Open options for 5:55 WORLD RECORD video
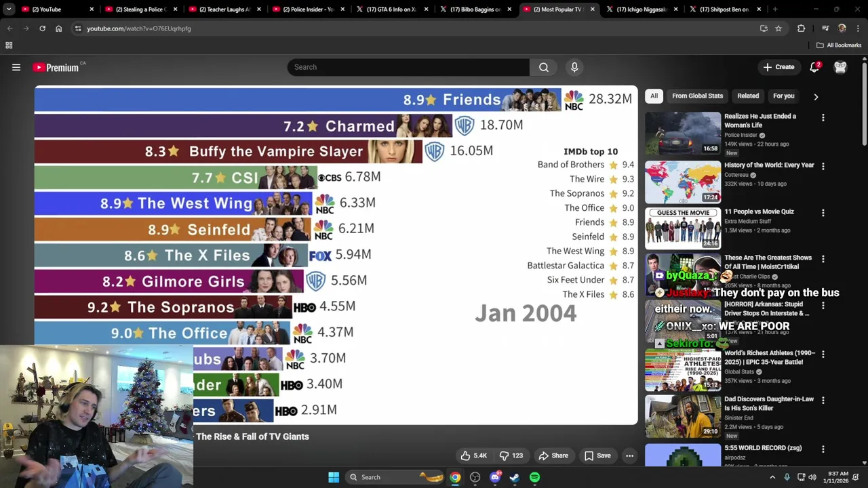The width and height of the screenshot is (868, 488). (823, 449)
